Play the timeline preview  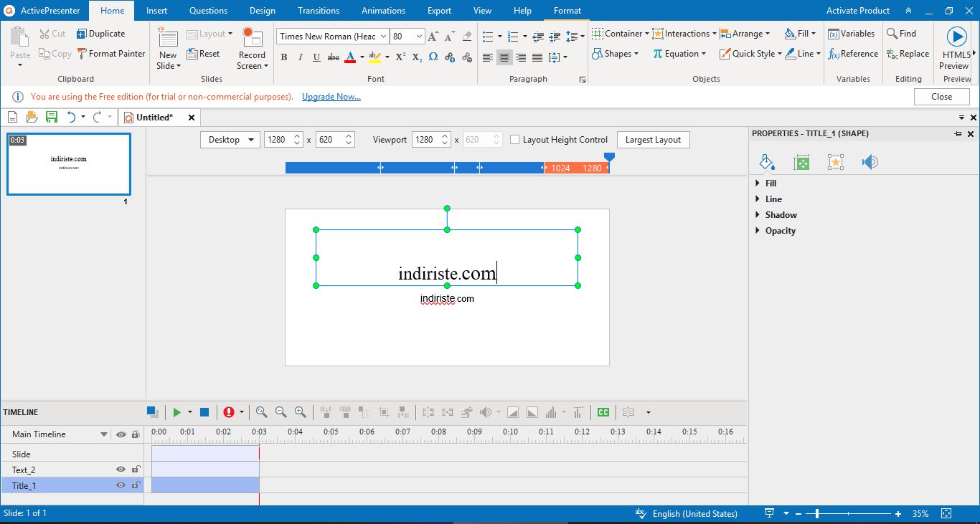click(176, 412)
